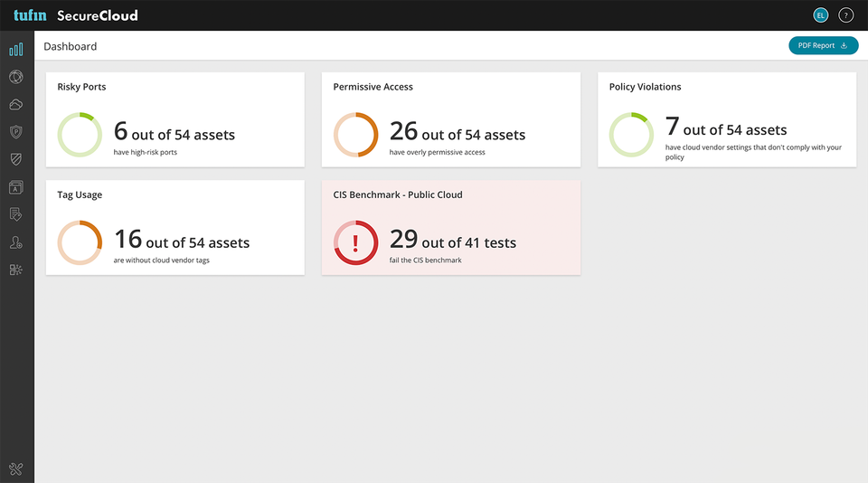The image size is (868, 483).
Task: Click the integrations grid icon in sidebar
Action: point(16,270)
